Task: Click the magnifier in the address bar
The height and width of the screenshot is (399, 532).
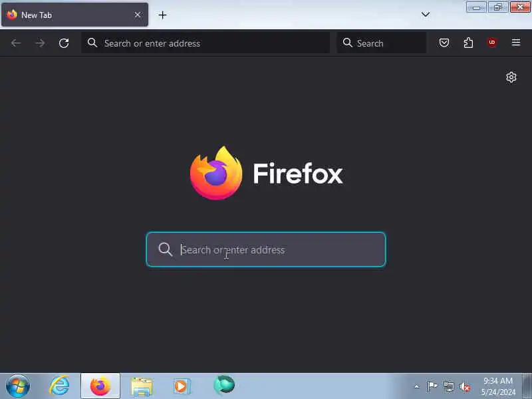Action: [x=92, y=43]
